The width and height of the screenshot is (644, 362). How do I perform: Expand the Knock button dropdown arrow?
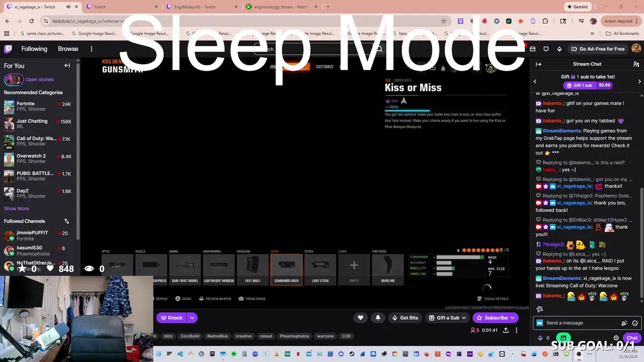tap(192, 318)
